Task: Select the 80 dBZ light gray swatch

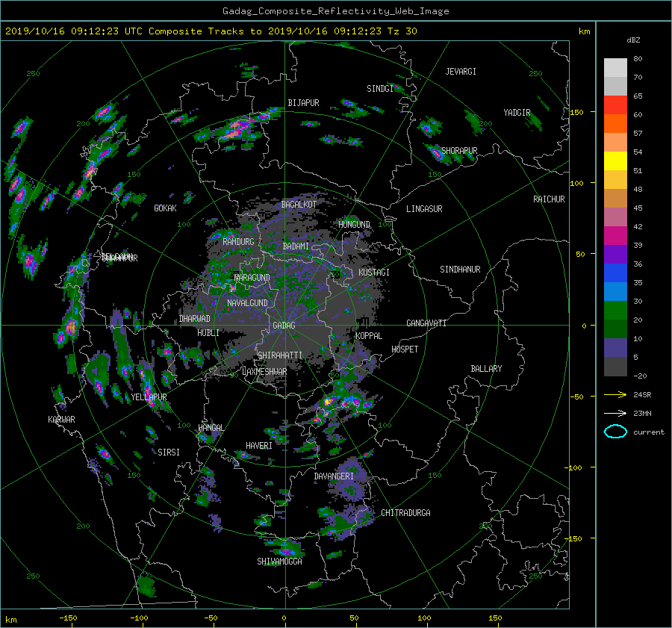Action: click(615, 67)
